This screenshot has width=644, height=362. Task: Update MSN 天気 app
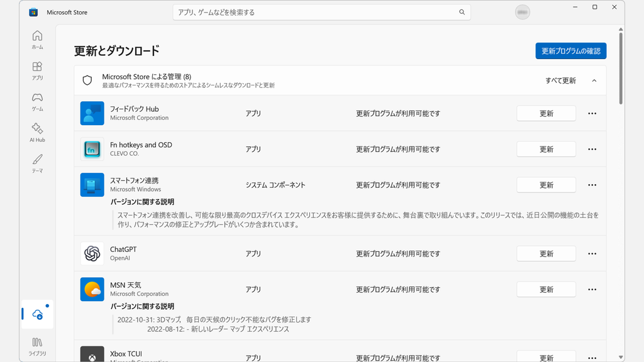[546, 289]
